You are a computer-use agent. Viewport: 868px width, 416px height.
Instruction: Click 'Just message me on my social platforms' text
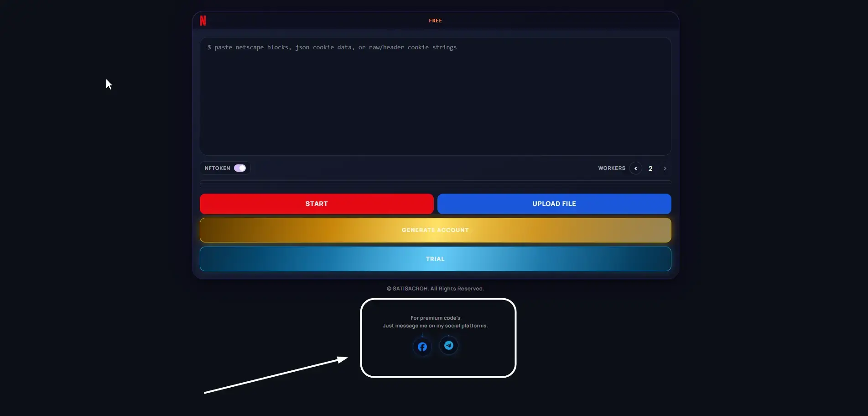[x=435, y=326]
